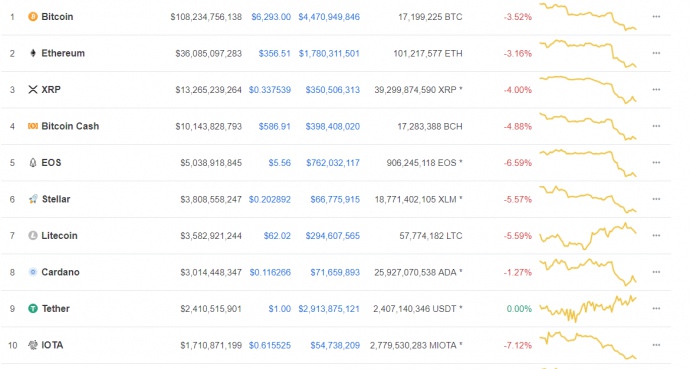Viewport: 690px width, 369px height.
Task: Open Ethereum volume $1,780,311,501 link
Action: 329,53
